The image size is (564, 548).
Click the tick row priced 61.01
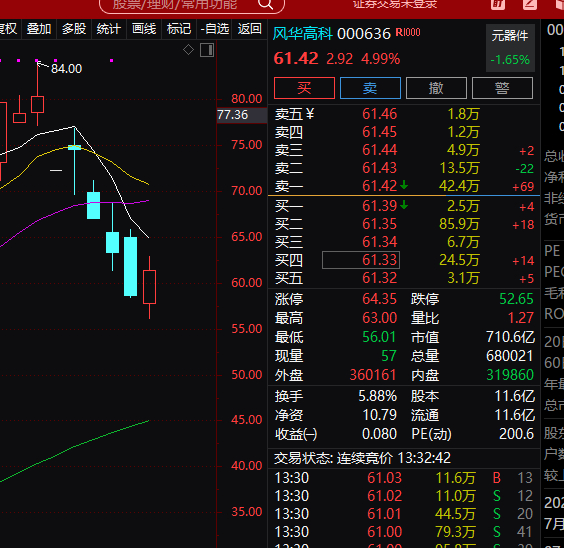tap(404, 514)
